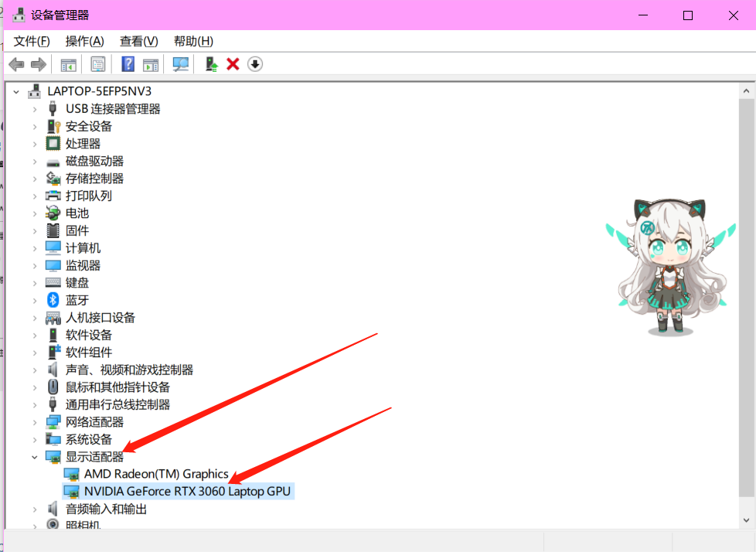756x552 pixels.
Task: Click the Disable device down-arrow icon
Action: (255, 64)
